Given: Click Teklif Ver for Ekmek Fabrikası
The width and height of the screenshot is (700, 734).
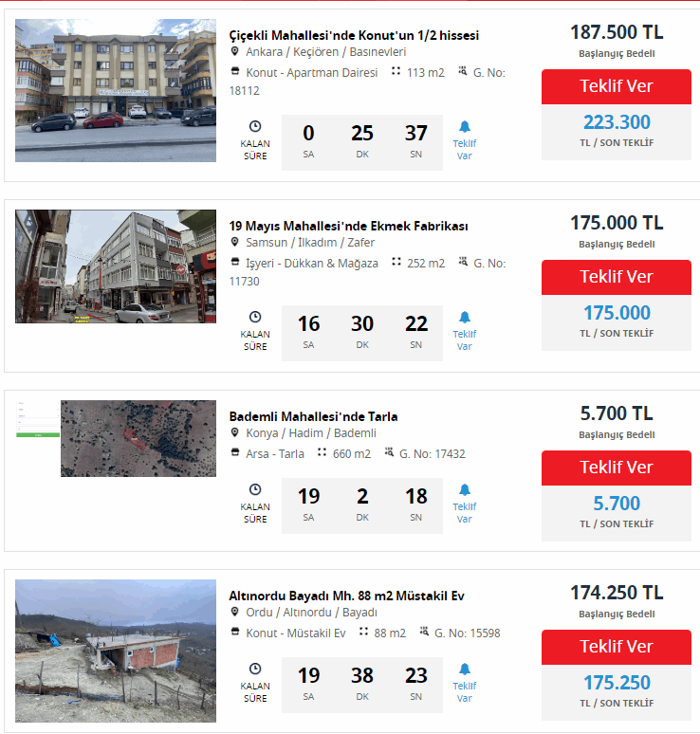Looking at the screenshot, I should [x=617, y=277].
